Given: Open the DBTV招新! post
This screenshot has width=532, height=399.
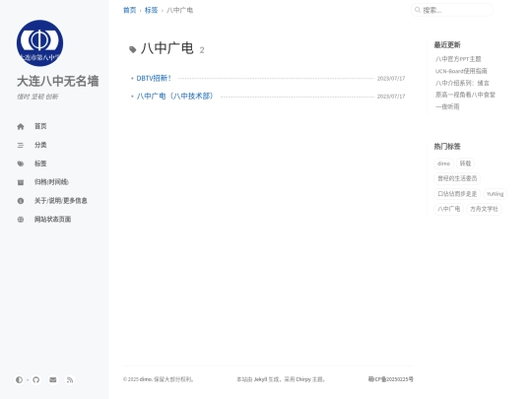Looking at the screenshot, I should (154, 78).
